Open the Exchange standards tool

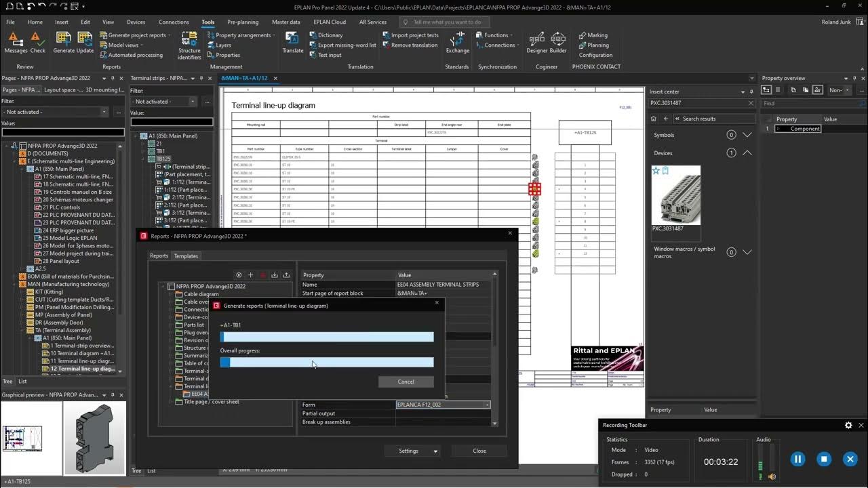tap(457, 43)
